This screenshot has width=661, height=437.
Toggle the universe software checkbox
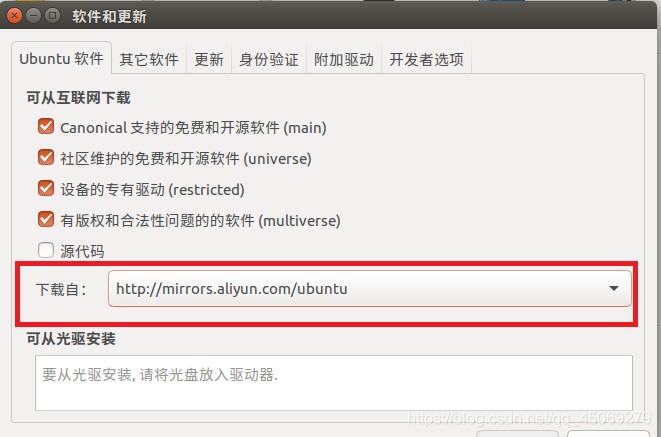(46, 157)
